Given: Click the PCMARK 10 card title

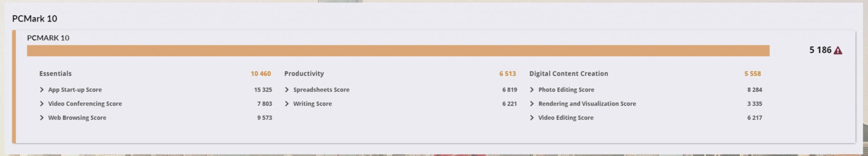Looking at the screenshot, I should pyautogui.click(x=48, y=38).
